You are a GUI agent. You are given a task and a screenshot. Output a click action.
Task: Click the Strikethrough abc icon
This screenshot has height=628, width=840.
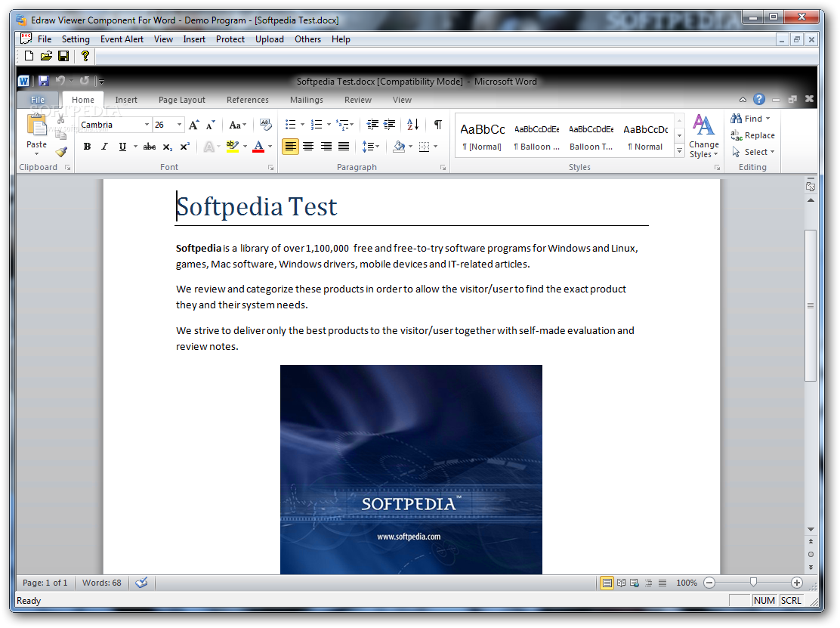[150, 147]
